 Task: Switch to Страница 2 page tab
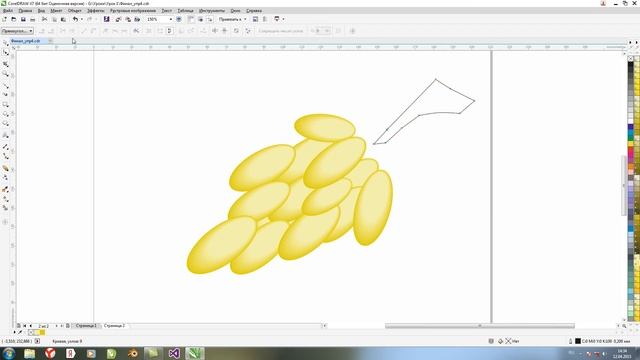[x=114, y=326]
